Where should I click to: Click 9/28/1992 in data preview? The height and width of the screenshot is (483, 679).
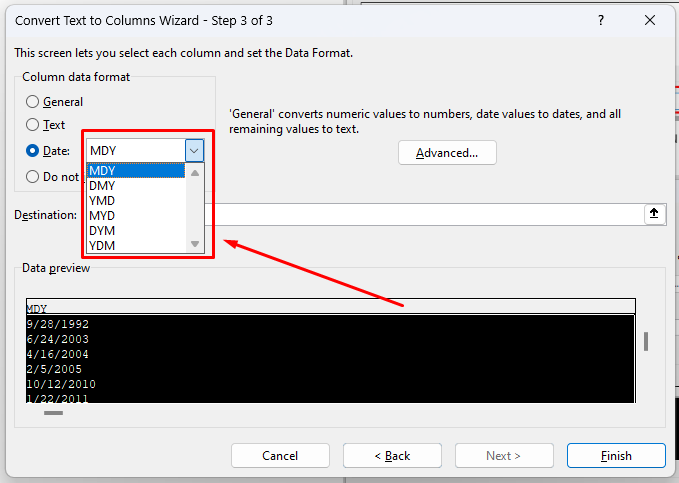click(x=58, y=324)
